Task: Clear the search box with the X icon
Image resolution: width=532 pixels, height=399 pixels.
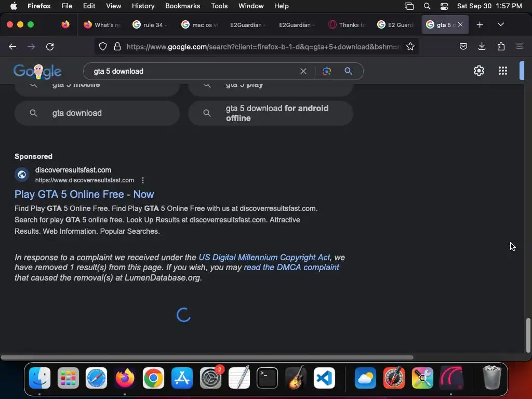Action: coord(303,71)
